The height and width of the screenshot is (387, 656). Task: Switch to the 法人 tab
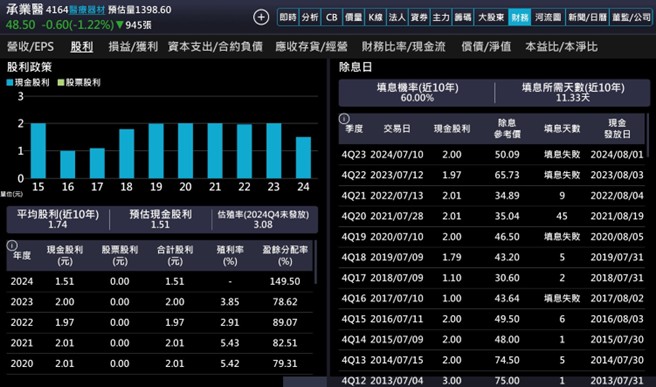tap(397, 18)
